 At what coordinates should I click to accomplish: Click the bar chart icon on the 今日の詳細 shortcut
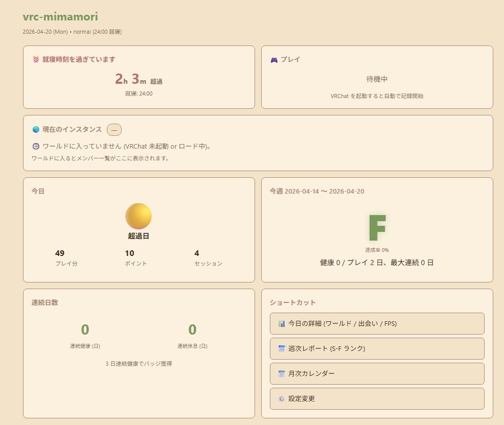(x=282, y=323)
